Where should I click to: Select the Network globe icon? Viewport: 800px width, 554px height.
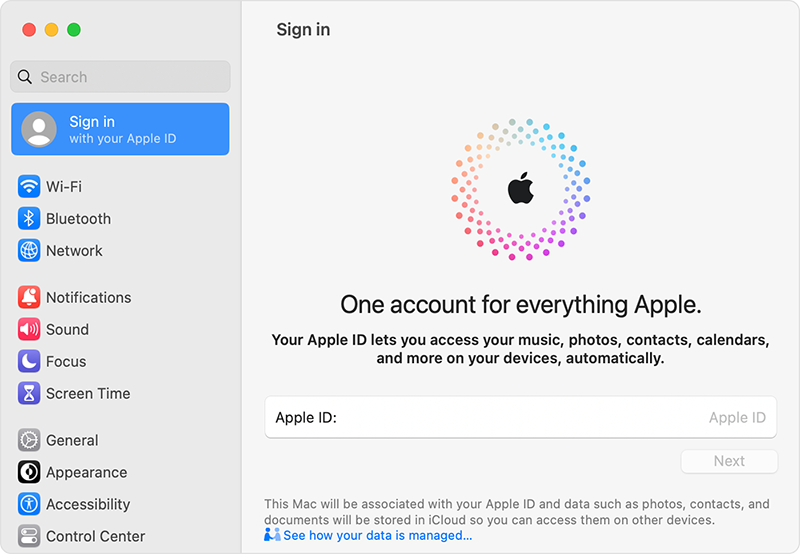(x=29, y=251)
